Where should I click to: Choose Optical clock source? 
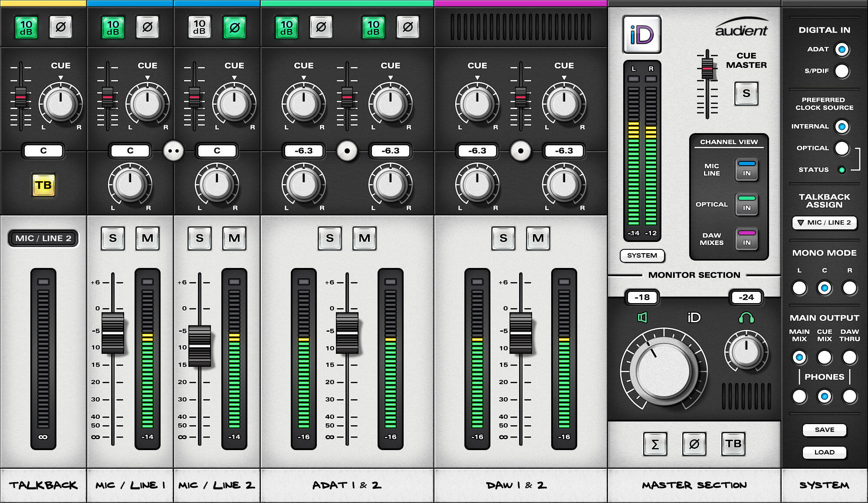[x=842, y=148]
